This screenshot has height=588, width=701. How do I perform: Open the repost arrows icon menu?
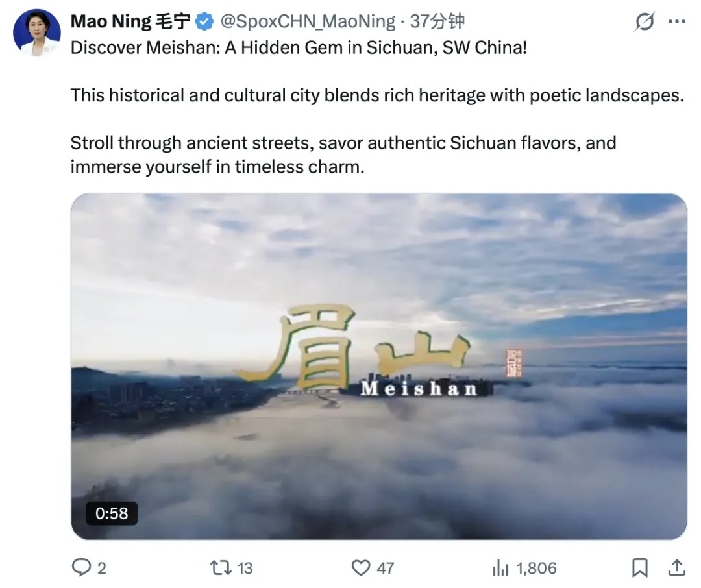point(221,569)
